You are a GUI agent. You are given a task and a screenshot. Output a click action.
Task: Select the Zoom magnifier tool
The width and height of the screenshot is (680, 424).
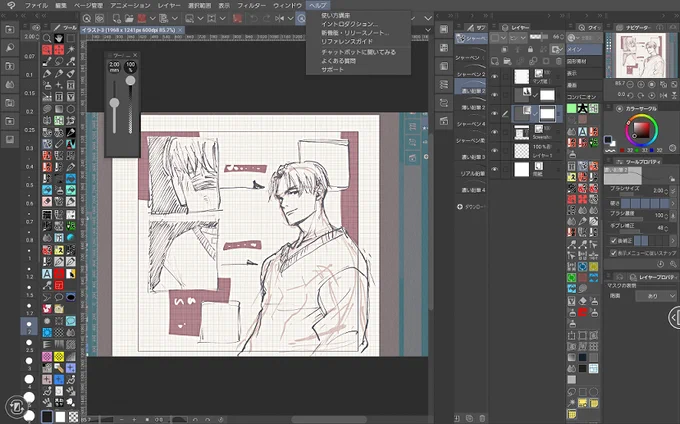47,38
